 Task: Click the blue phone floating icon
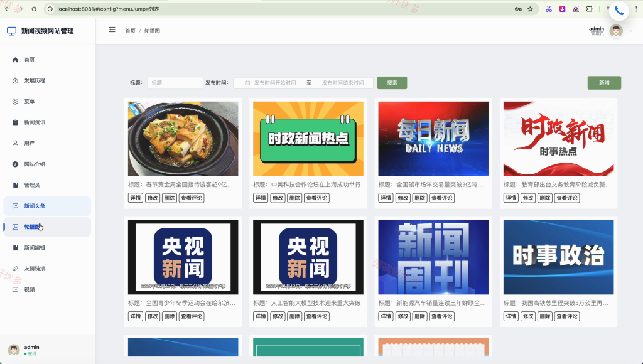[x=619, y=11]
